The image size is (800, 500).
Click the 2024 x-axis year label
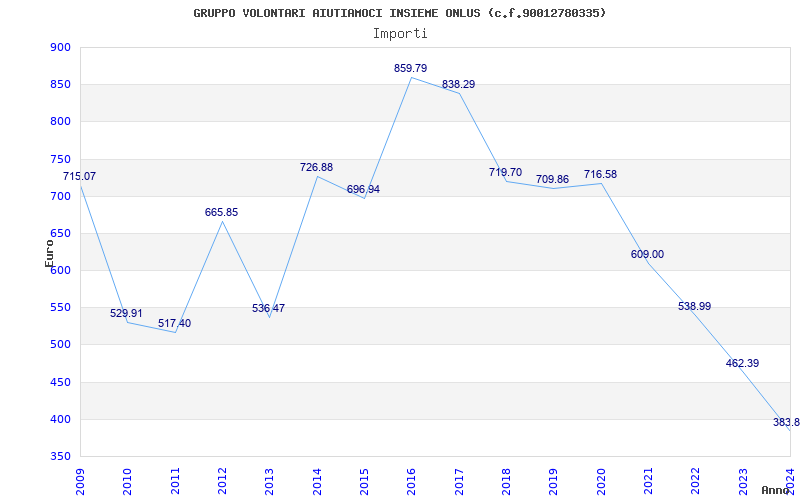click(790, 482)
